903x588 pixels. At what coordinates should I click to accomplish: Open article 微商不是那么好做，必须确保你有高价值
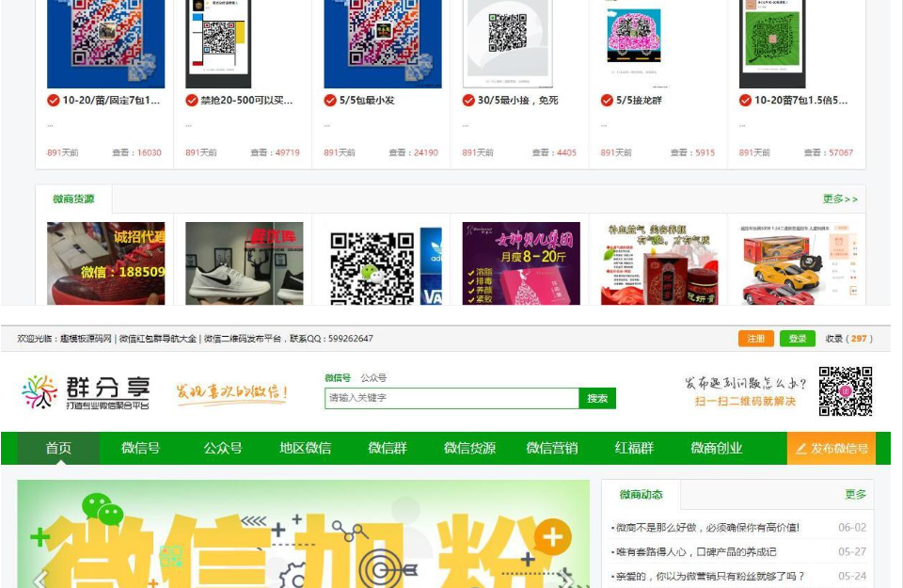click(x=707, y=528)
